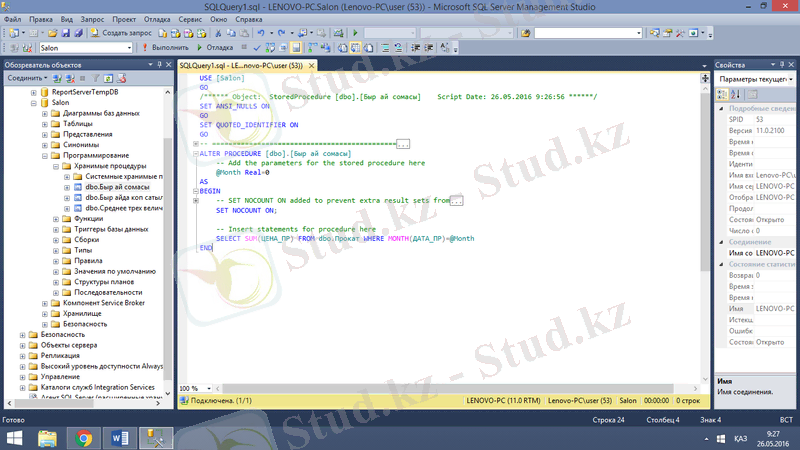This screenshot has width=800, height=450.
Task: Open Word from the taskbar
Action: tap(120, 438)
